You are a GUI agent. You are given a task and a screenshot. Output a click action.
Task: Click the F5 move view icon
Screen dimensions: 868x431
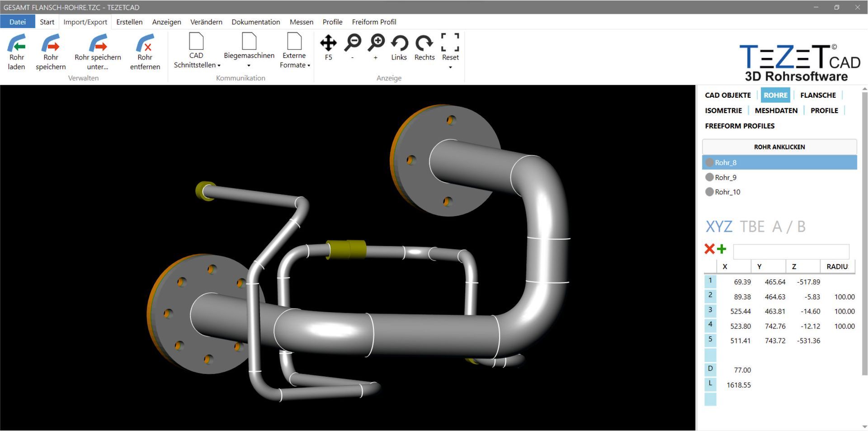tap(328, 43)
